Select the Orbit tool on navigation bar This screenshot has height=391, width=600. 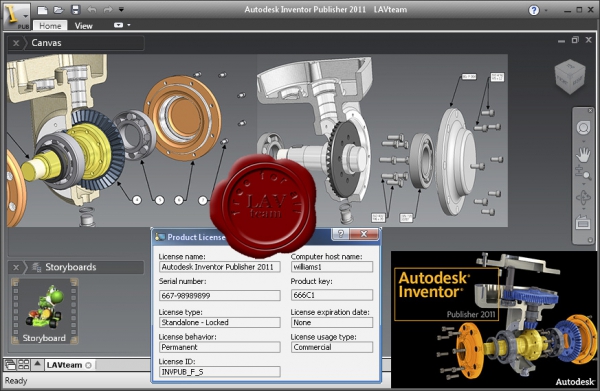tap(583, 197)
